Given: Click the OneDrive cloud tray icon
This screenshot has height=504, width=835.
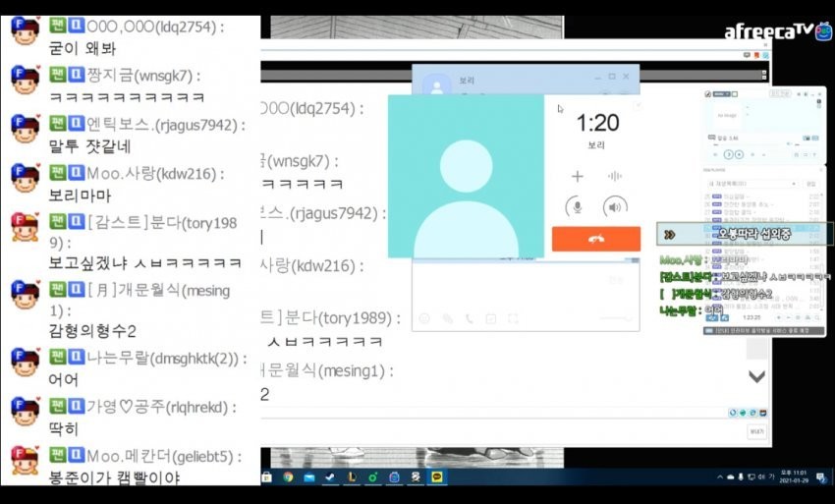Looking at the screenshot, I should tap(730, 476).
